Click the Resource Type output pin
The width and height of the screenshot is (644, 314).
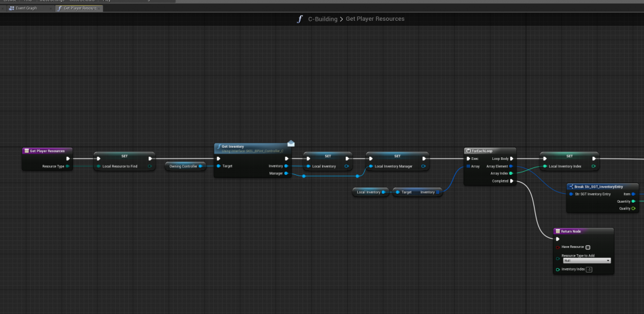(67, 167)
